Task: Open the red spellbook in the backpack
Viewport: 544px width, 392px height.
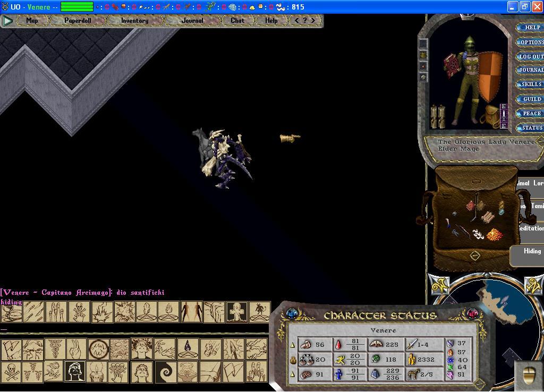Action: pos(471,206)
